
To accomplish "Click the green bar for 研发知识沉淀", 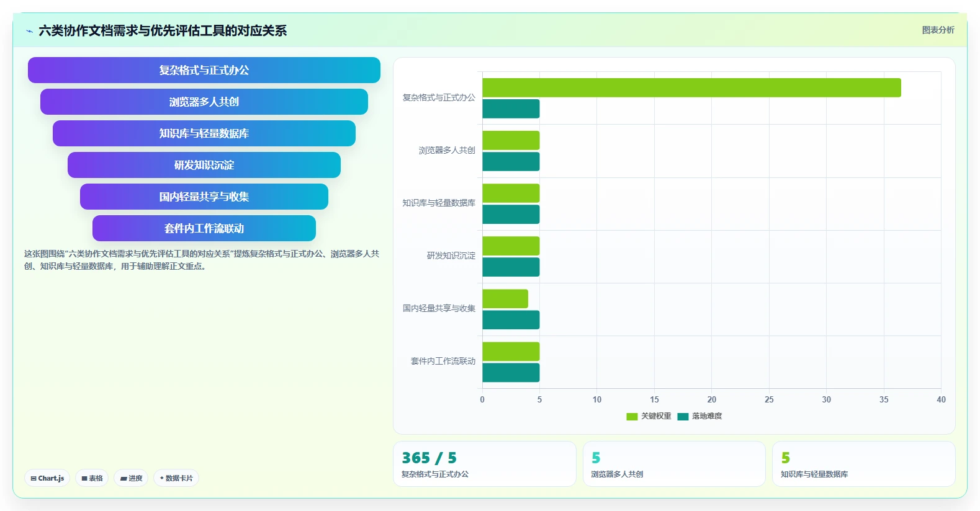I will point(511,246).
